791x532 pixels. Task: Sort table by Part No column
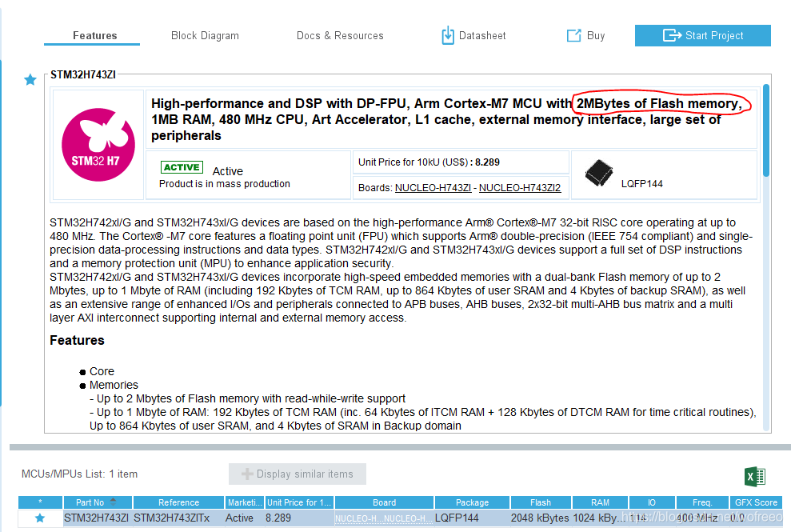point(97,502)
